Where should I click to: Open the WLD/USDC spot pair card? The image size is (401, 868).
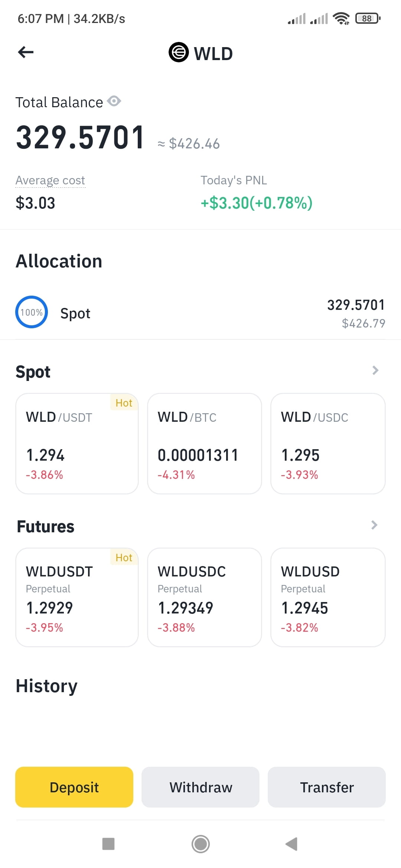[328, 444]
